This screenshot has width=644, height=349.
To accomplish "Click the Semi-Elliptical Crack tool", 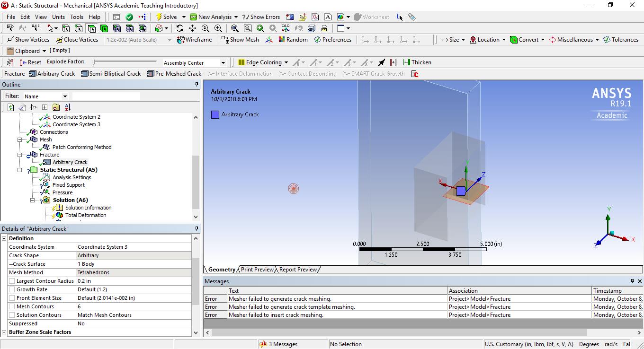I will (111, 74).
